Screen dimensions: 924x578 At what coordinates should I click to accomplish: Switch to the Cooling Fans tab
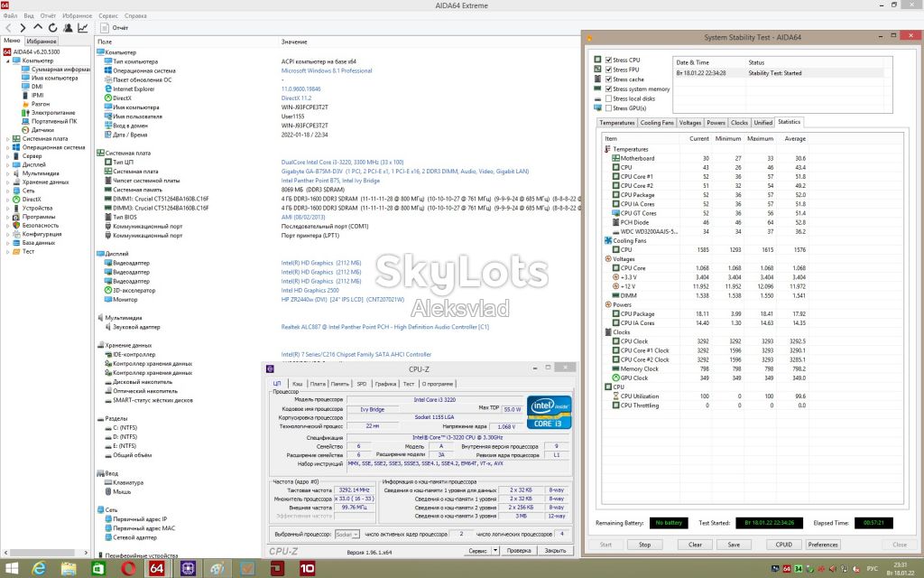pyautogui.click(x=657, y=123)
